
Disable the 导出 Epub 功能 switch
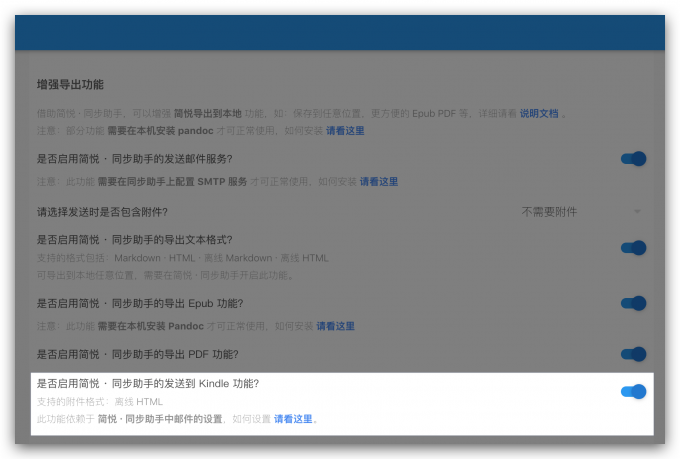(633, 303)
